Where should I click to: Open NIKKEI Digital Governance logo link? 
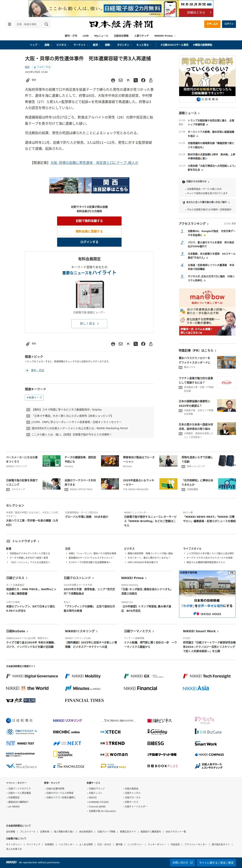(x=32, y=676)
